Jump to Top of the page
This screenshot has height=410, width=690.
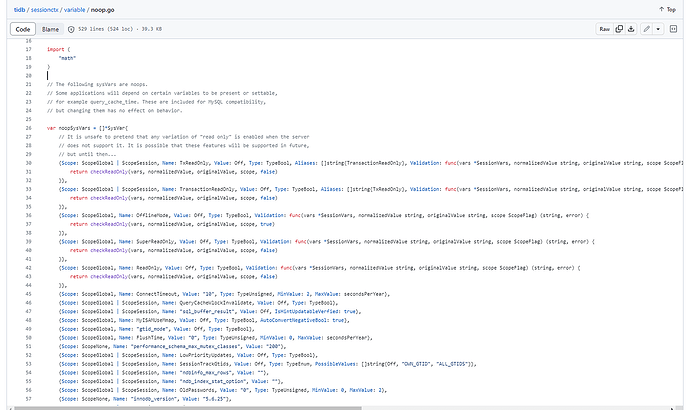[667, 9]
